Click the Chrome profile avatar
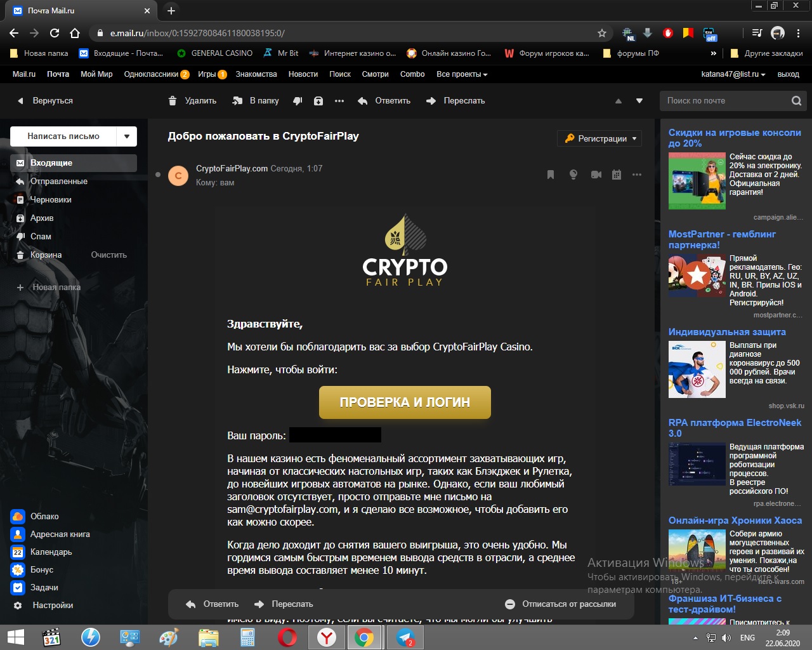The image size is (812, 650). pyautogui.click(x=778, y=33)
